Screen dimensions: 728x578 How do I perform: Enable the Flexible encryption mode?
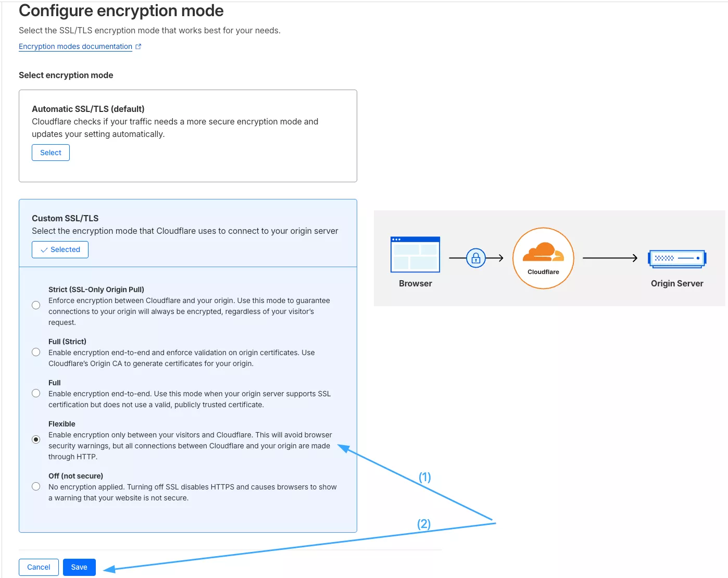(x=36, y=439)
